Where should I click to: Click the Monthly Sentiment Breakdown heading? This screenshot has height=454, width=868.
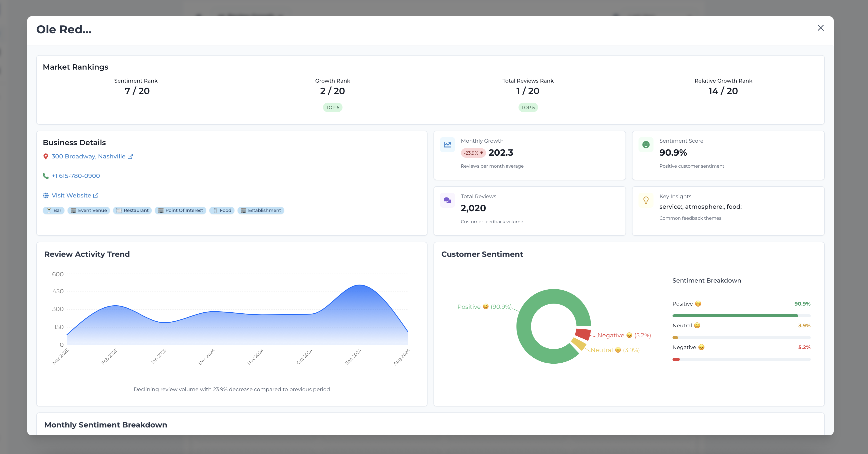pyautogui.click(x=105, y=425)
